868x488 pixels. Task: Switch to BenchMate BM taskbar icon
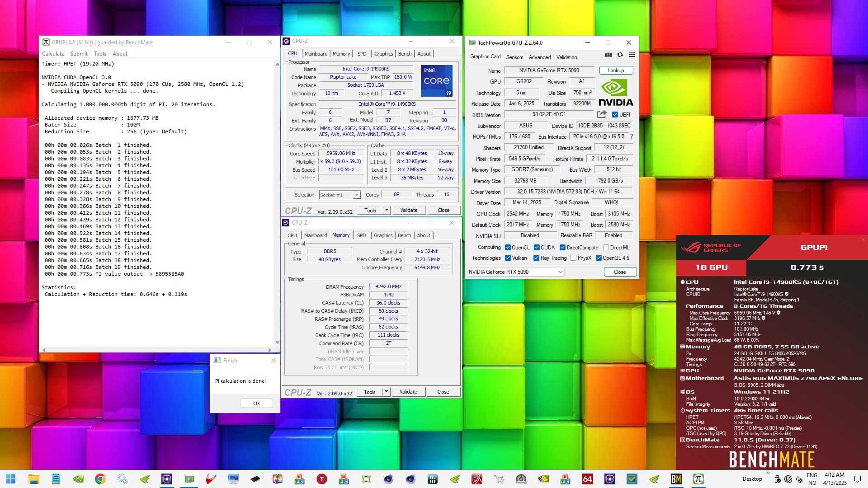pyautogui.click(x=676, y=479)
